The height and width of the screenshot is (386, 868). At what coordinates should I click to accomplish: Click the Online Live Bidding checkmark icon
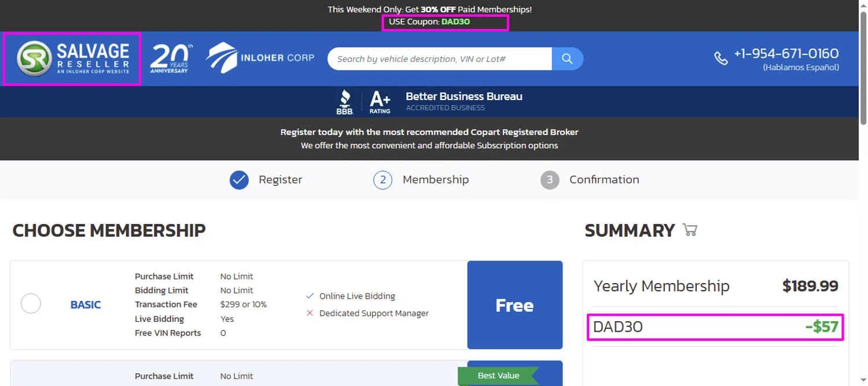[x=310, y=296]
